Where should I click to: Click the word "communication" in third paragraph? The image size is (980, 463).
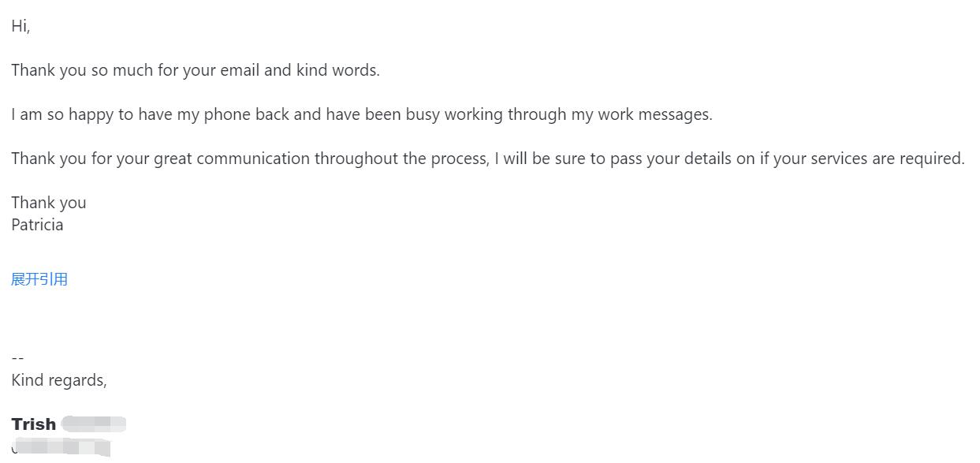(253, 159)
